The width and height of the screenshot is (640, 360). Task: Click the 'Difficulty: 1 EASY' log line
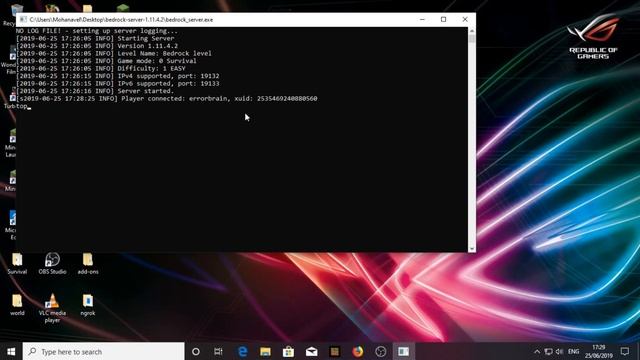(101, 69)
